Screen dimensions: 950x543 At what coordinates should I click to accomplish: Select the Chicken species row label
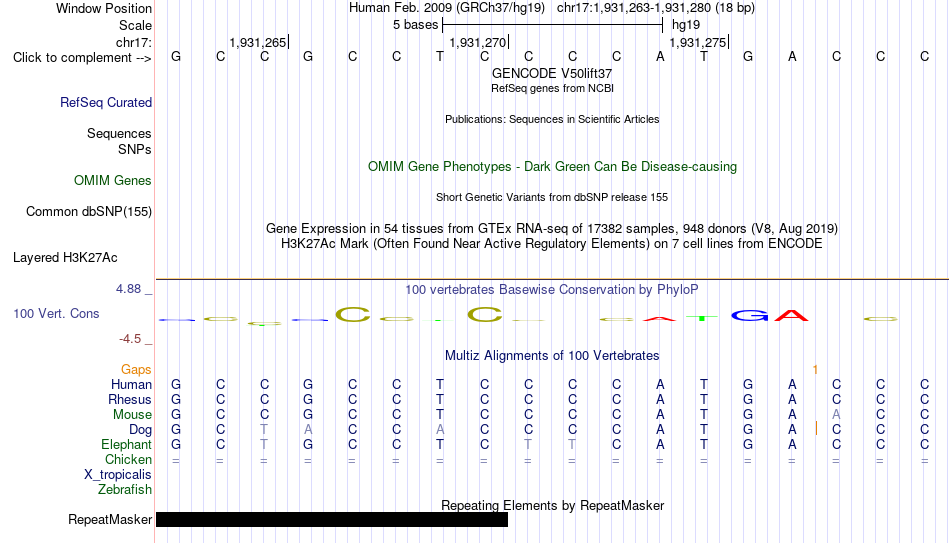click(128, 459)
